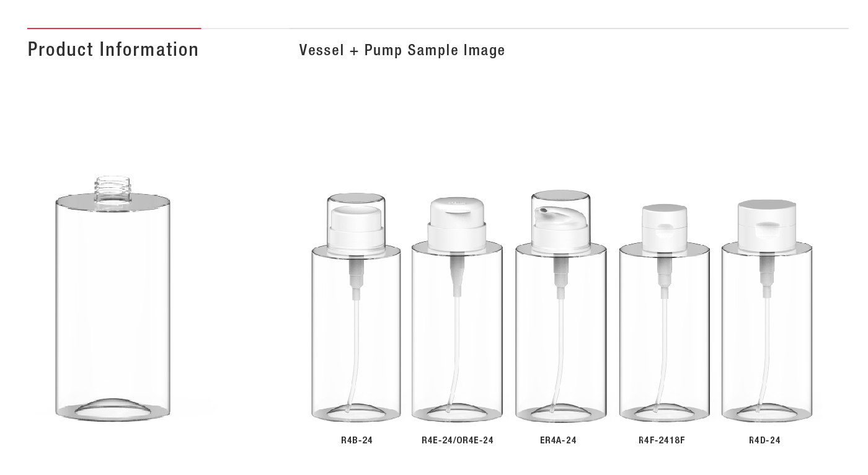
Task: Click the R4D-24 label
Action: tap(764, 440)
